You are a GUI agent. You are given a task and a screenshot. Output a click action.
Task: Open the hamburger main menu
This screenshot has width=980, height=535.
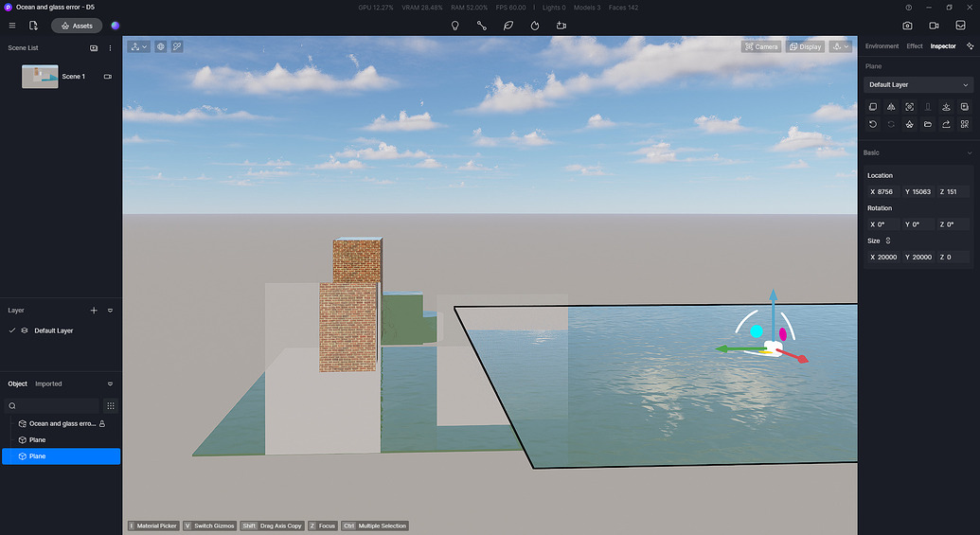[x=12, y=26]
